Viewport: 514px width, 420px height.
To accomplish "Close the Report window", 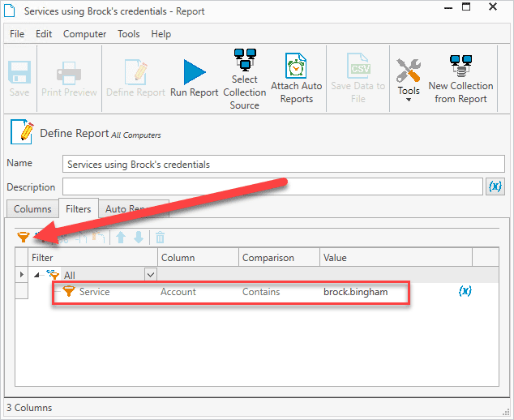I will coord(493,6).
